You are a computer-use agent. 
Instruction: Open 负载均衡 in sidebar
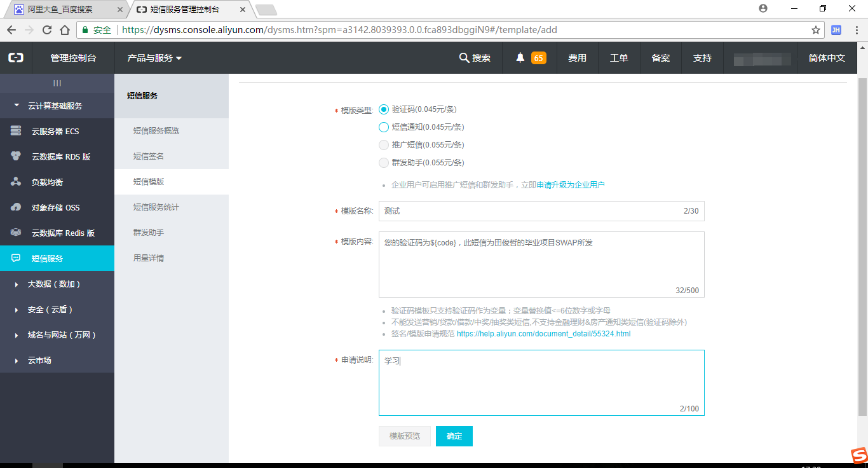coord(47,182)
